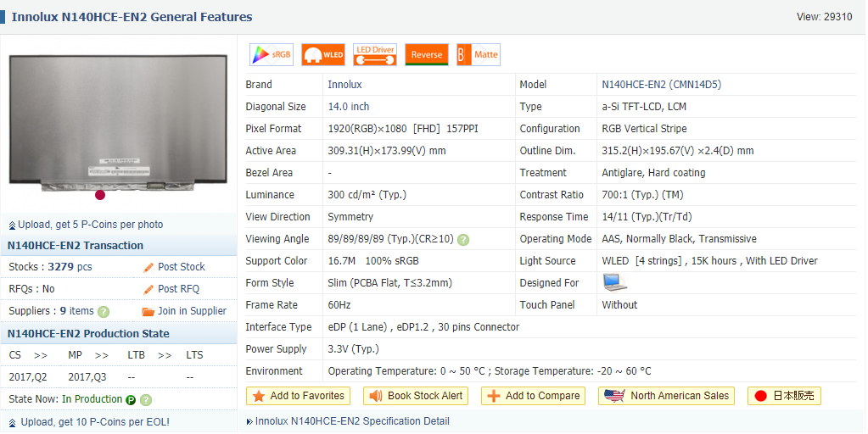Click the Book Stock Alert button
868x434 pixels.
(416, 396)
